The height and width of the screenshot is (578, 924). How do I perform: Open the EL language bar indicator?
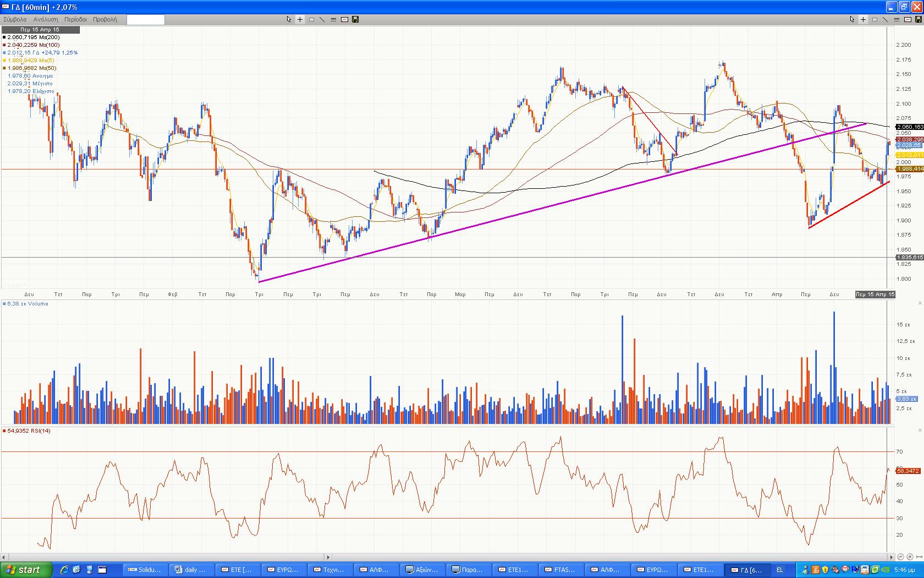tap(779, 570)
